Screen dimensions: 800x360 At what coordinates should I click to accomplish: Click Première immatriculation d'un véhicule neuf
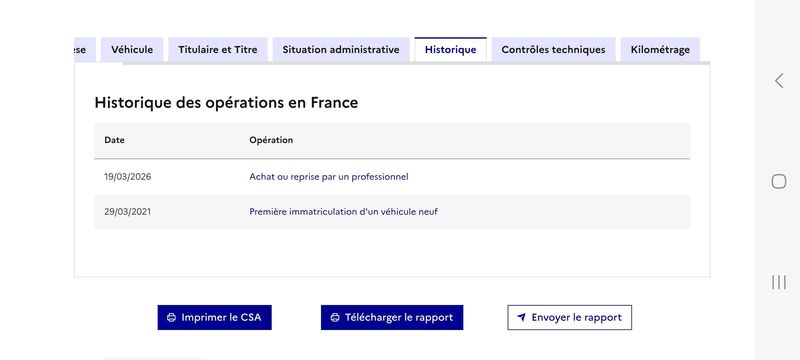pos(343,212)
